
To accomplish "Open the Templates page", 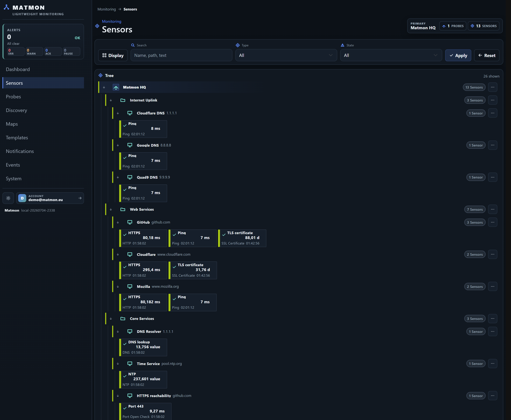I will click(x=43, y=138).
